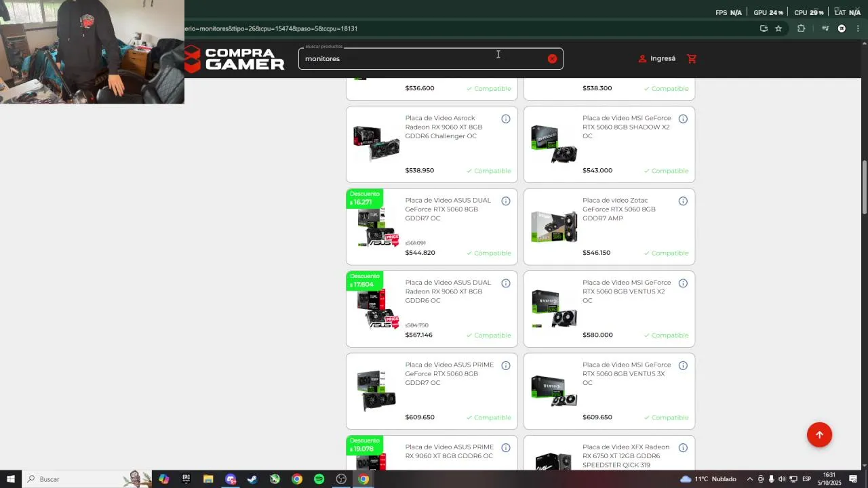
Task: Click the $538.950 price
Action: (x=420, y=171)
